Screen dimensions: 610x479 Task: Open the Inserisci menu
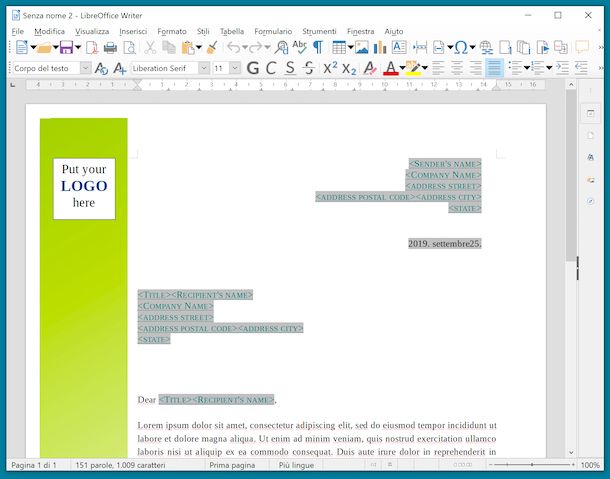point(133,32)
